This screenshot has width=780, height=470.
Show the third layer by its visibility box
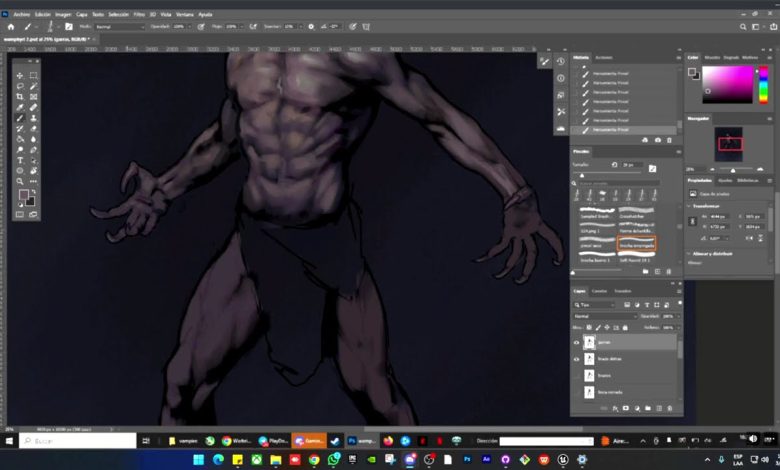(x=576, y=376)
